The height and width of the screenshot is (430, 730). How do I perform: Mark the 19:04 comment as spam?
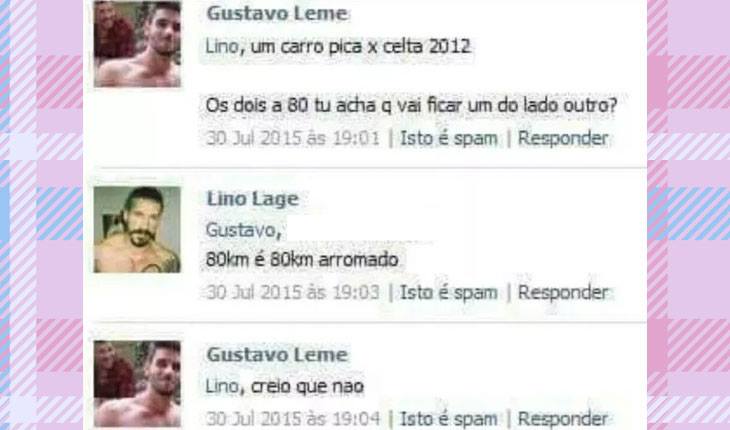(449, 418)
